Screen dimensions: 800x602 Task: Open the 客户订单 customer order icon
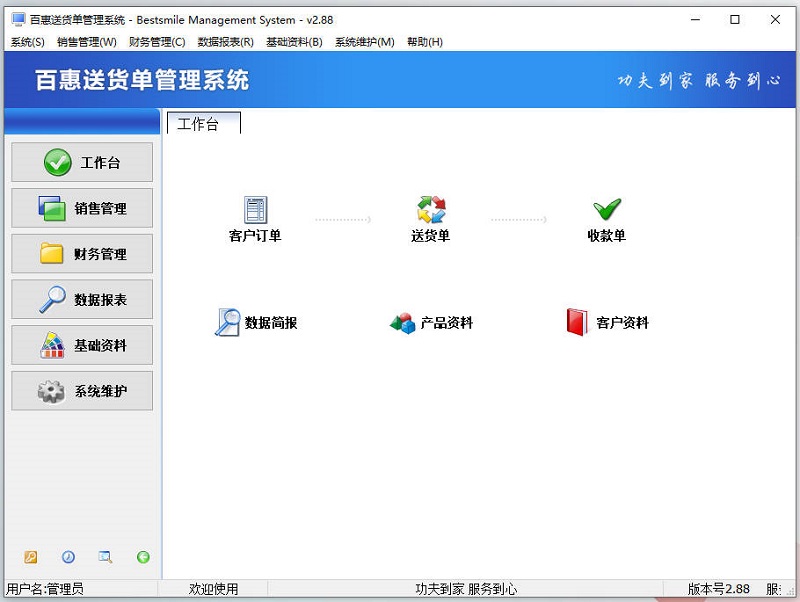click(x=256, y=211)
